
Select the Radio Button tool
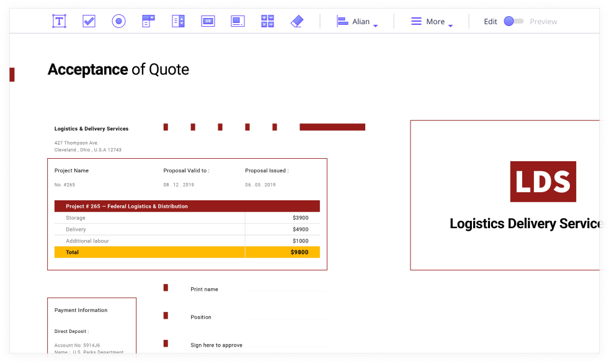pyautogui.click(x=119, y=21)
